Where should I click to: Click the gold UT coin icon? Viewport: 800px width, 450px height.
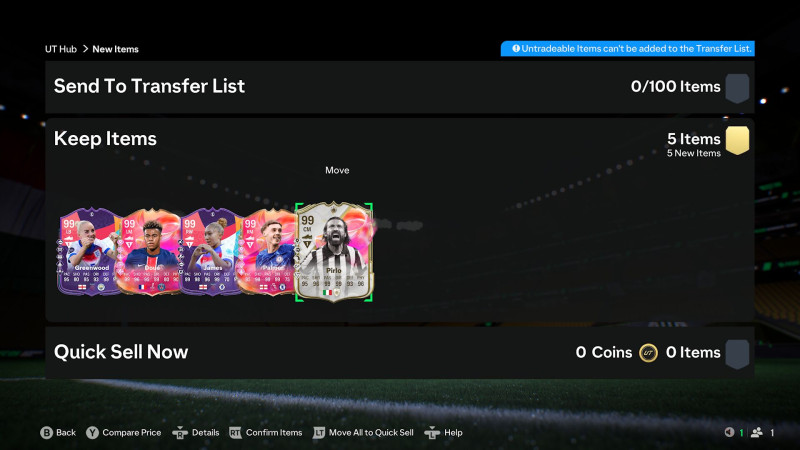click(x=648, y=353)
